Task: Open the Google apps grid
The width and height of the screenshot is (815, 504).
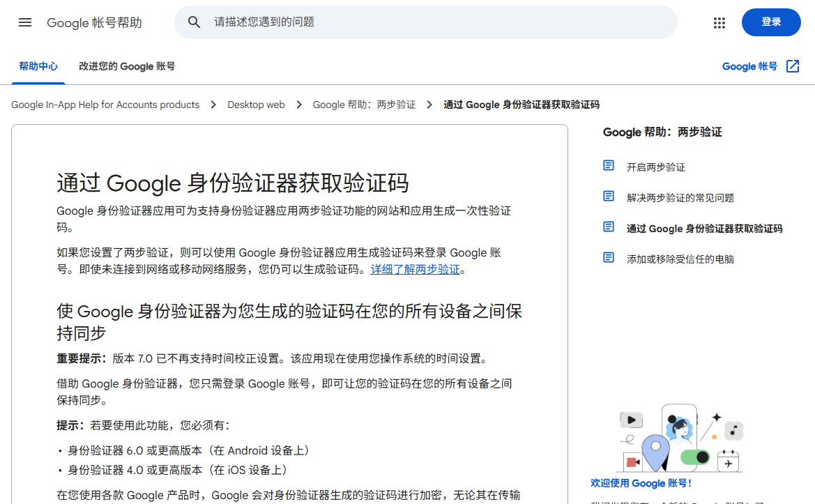Action: pos(719,22)
